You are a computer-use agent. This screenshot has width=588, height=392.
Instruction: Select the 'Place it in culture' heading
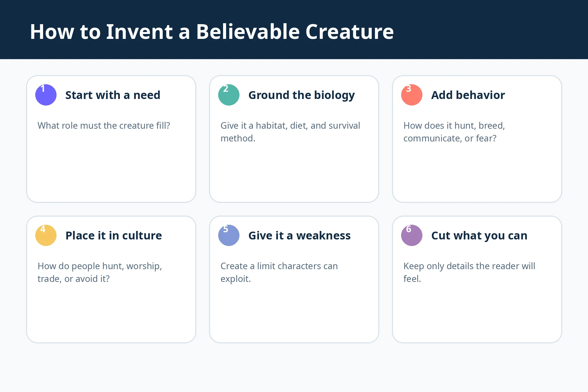click(x=114, y=236)
